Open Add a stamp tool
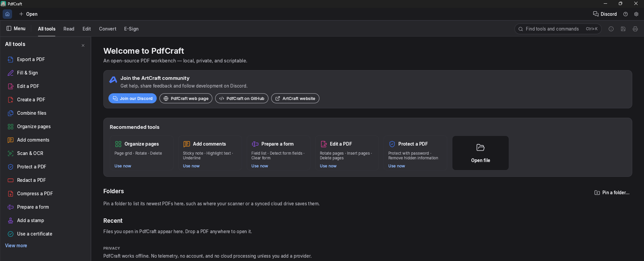The image size is (644, 261). pos(45,220)
